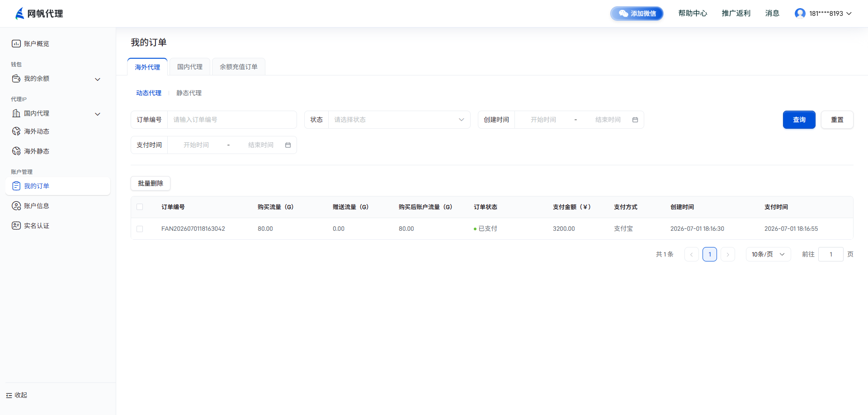Open 实名认证 from the sidebar
Image resolution: width=868 pixels, height=415 pixels.
pos(36,226)
